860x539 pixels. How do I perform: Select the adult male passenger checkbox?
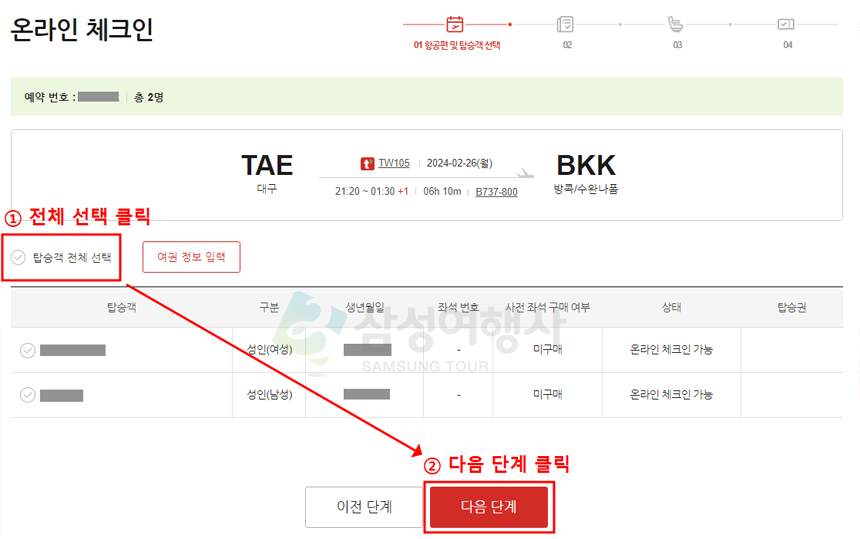pyautogui.click(x=27, y=395)
